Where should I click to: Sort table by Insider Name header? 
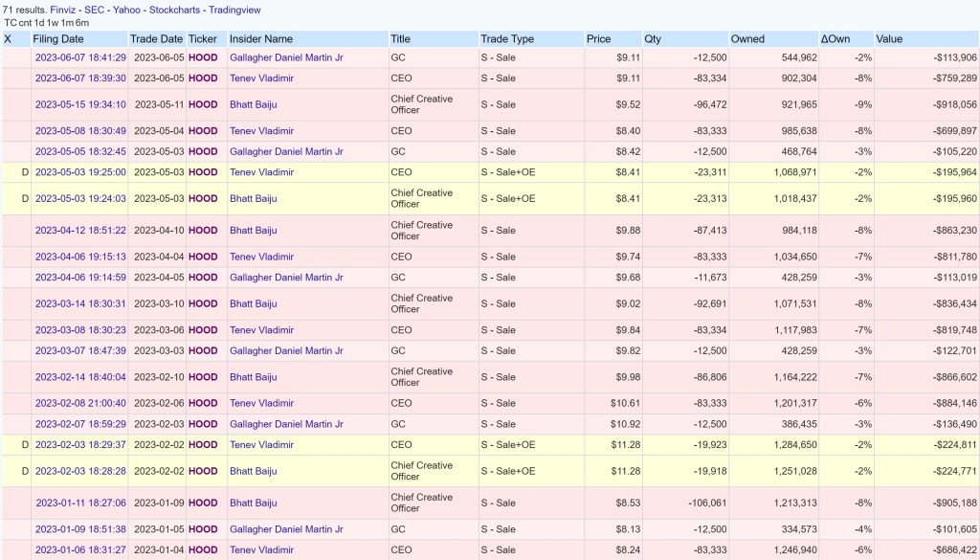260,38
